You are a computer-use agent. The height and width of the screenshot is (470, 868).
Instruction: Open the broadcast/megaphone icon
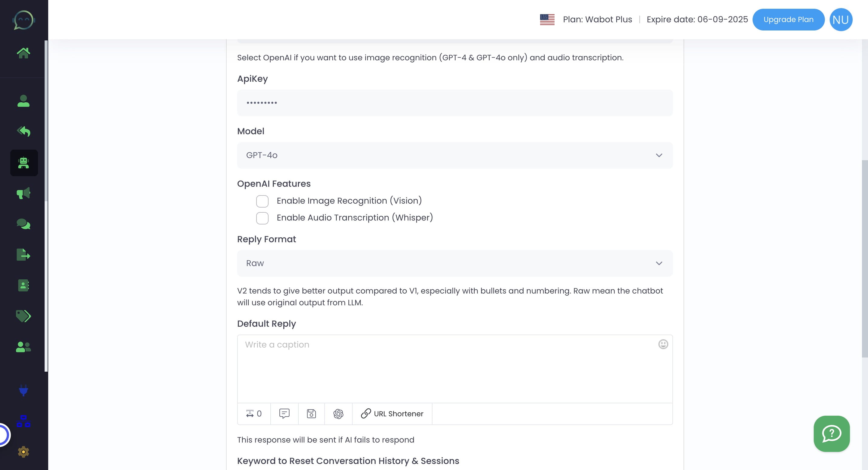tap(24, 193)
